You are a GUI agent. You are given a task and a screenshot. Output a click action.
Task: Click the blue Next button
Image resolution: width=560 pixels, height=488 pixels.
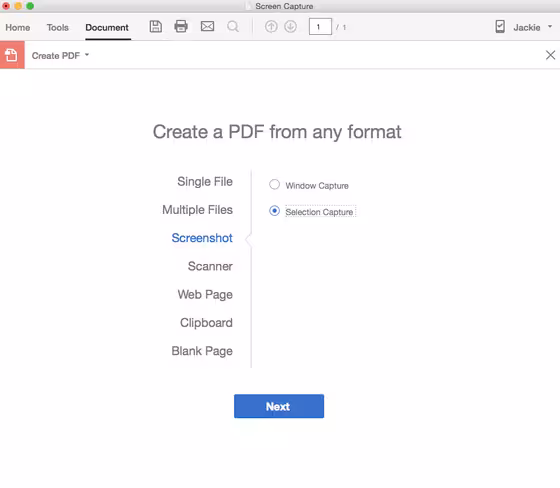coord(279,406)
